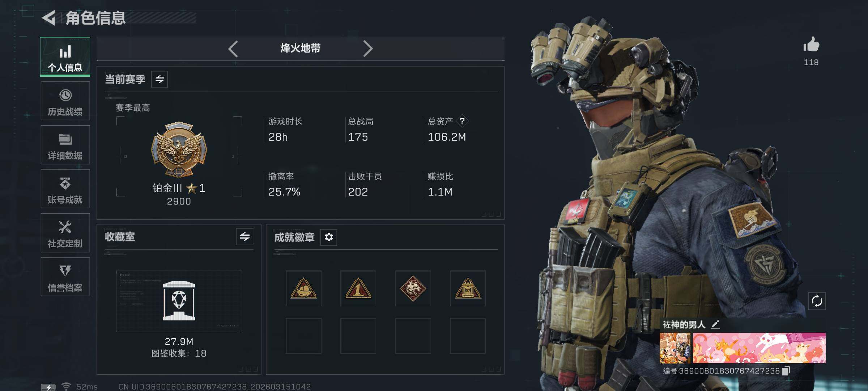Open 信誉档案 section
The width and height of the screenshot is (868, 391).
click(x=65, y=277)
